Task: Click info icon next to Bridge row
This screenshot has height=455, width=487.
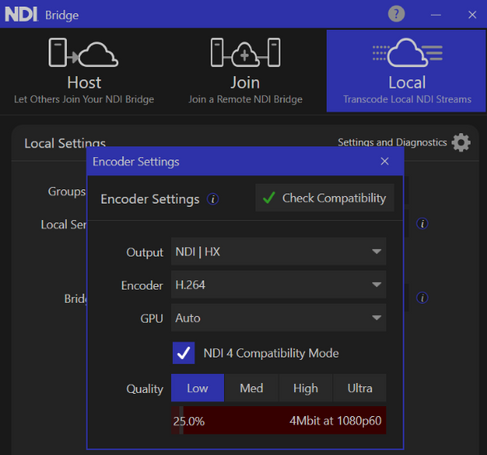Action: (422, 298)
